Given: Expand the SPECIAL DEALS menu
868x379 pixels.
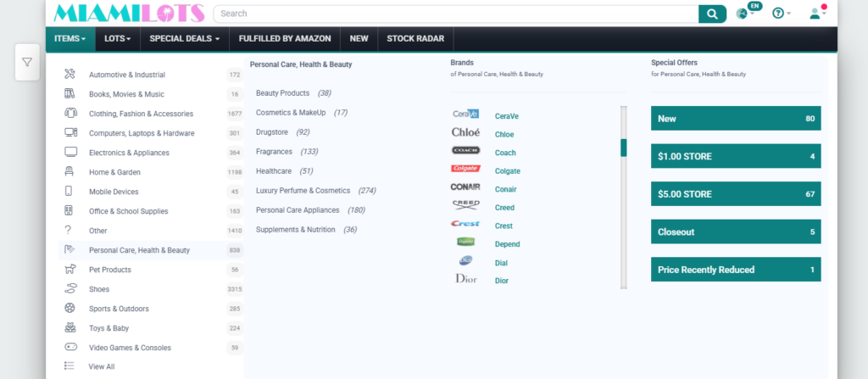Looking at the screenshot, I should (x=184, y=39).
